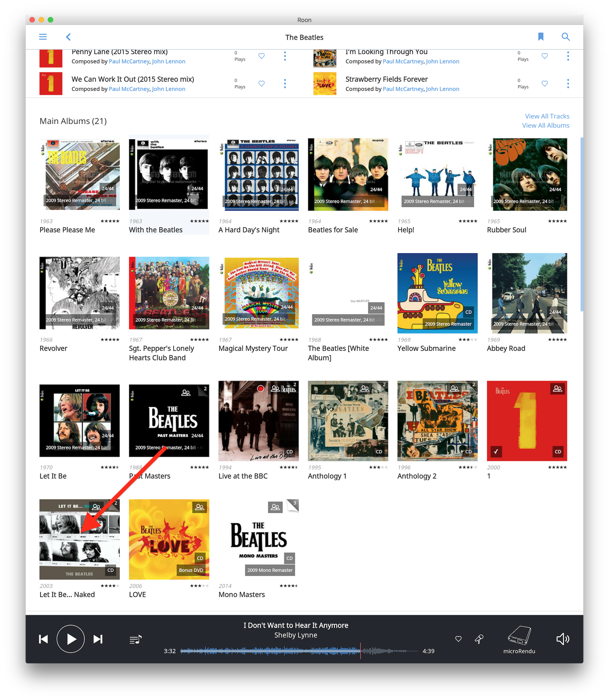Open Rubber Soul album cover
Viewport: 609px width, 700px height.
pyautogui.click(x=527, y=174)
